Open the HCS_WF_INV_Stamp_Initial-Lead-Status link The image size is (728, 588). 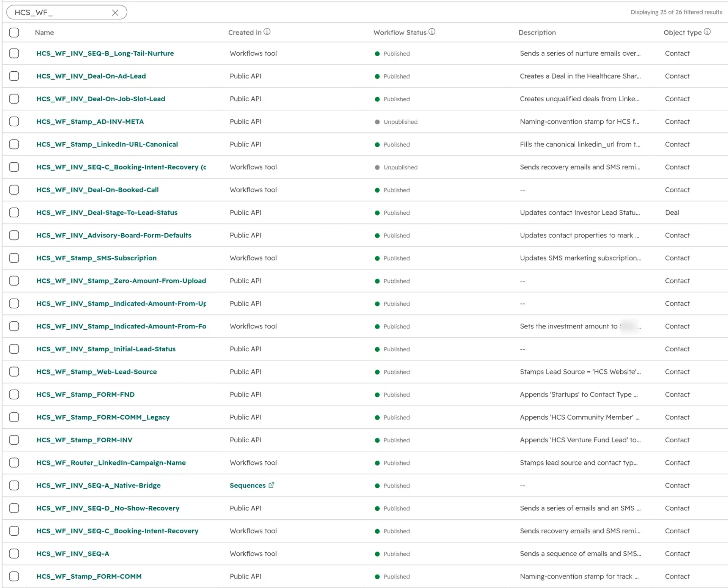(x=106, y=349)
